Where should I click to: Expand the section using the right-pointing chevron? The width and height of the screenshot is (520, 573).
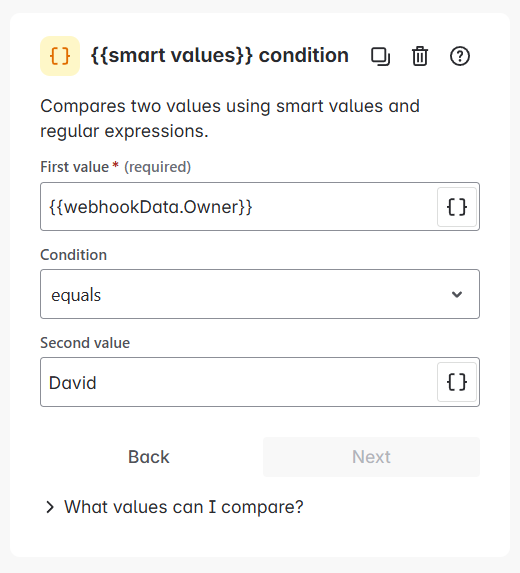(50, 507)
